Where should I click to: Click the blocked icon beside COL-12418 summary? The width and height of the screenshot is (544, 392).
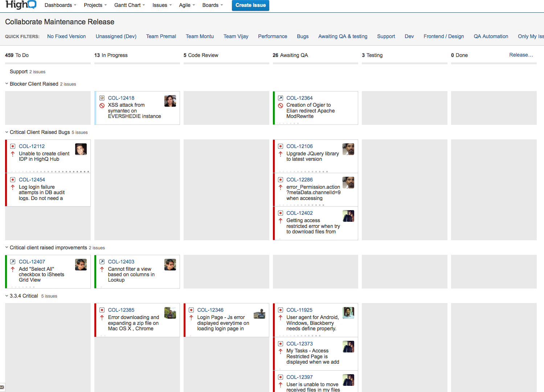coord(102,105)
